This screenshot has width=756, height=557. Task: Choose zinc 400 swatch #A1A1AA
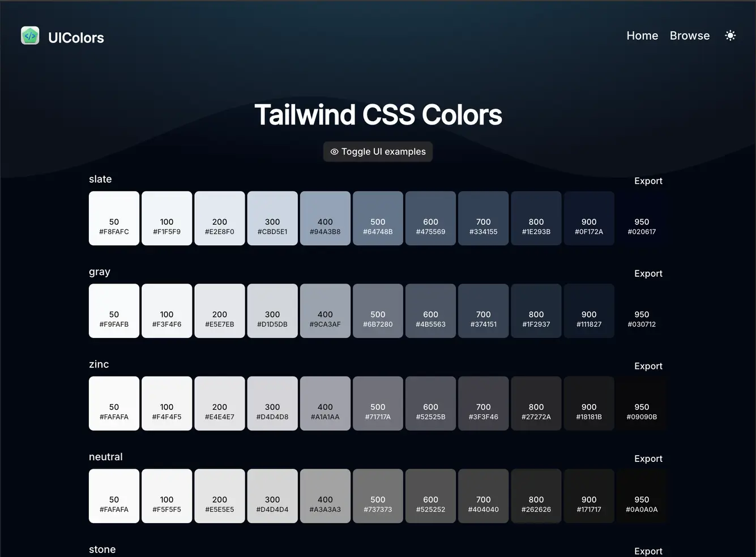pos(325,404)
